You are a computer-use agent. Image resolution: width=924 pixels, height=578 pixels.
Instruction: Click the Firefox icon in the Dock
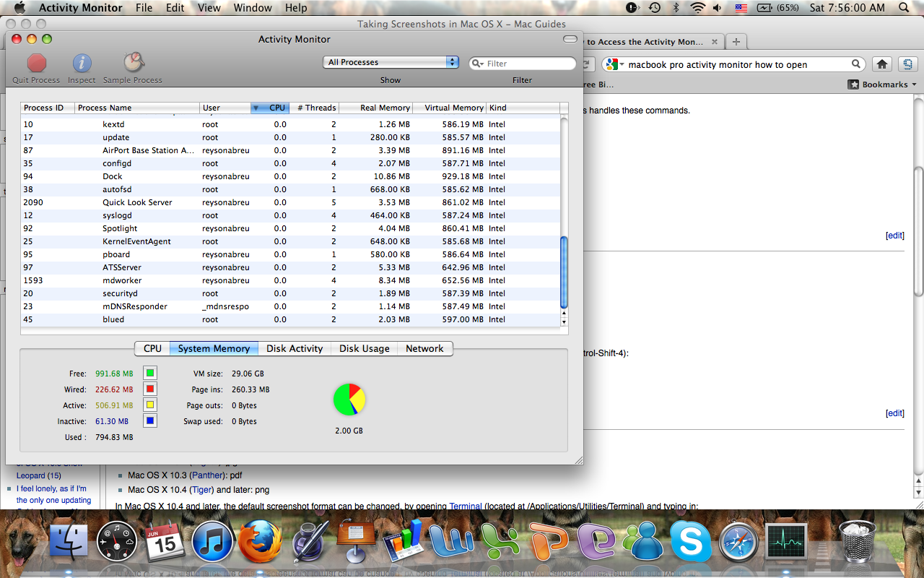pyautogui.click(x=261, y=542)
